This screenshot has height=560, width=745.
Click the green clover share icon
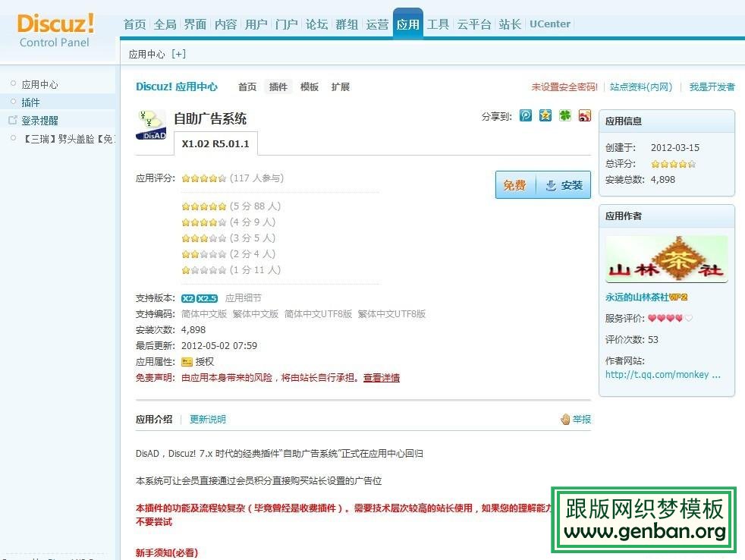[x=565, y=115]
